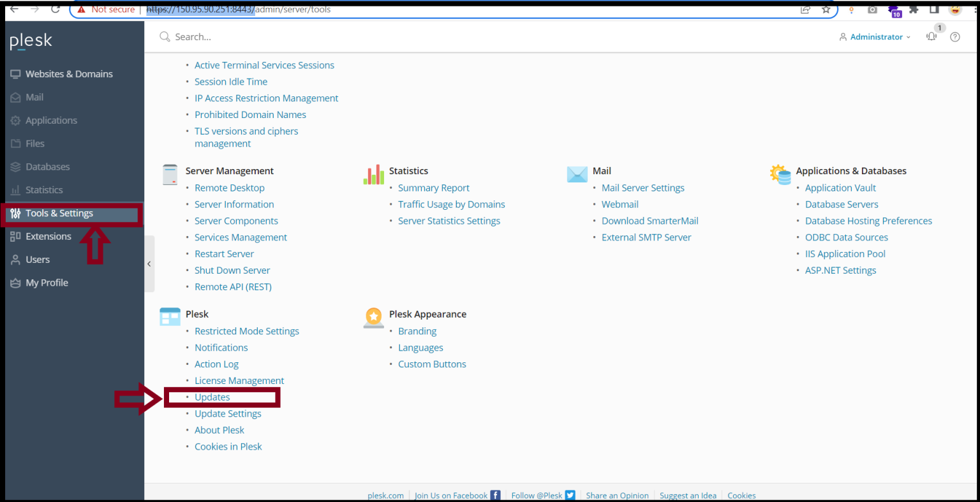Click the Facebook icon in footer
The width and height of the screenshot is (980, 502).
pos(495,495)
